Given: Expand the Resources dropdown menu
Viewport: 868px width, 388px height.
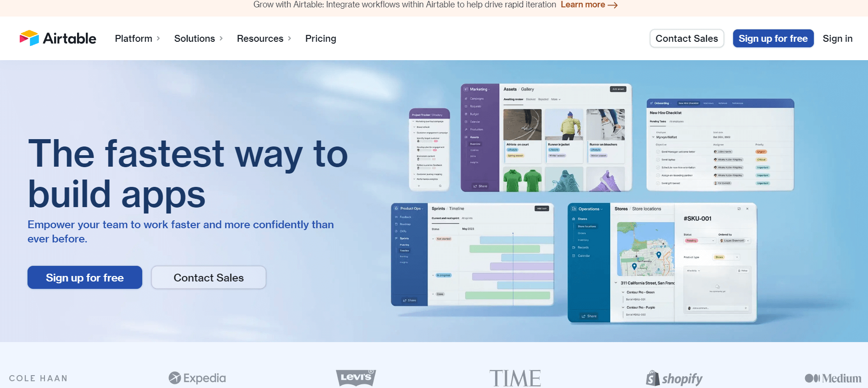Looking at the screenshot, I should coord(264,39).
